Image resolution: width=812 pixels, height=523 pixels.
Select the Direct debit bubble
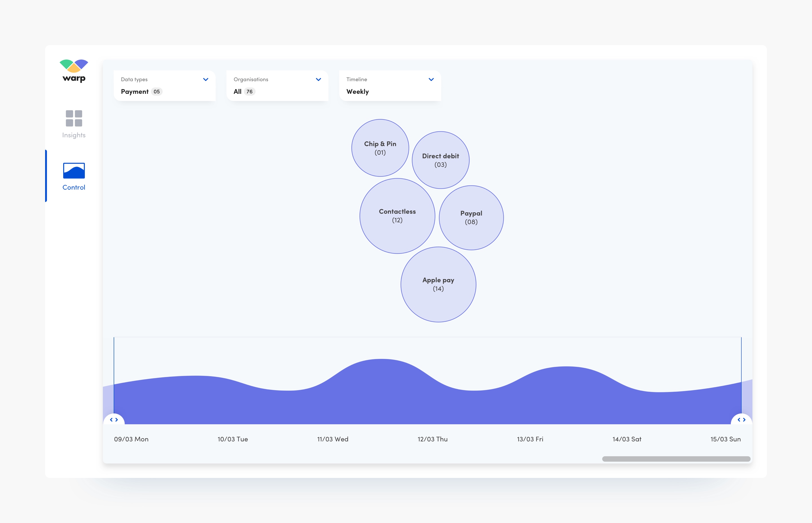point(441,160)
